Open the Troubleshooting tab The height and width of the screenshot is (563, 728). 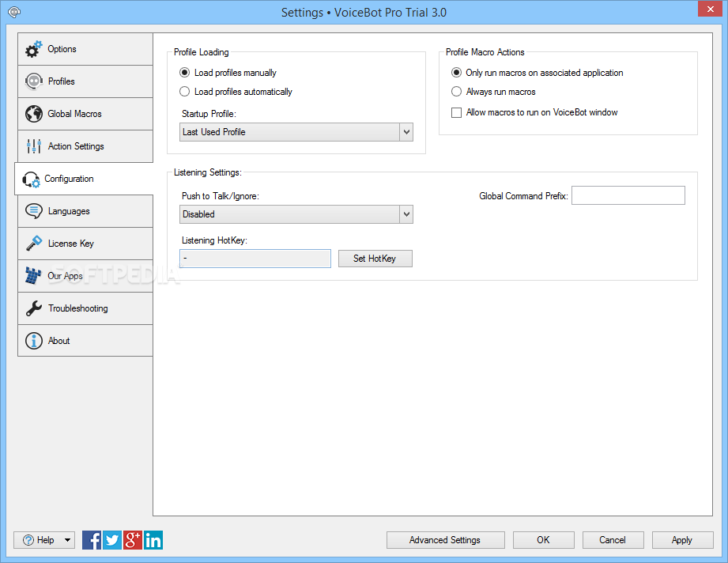[85, 309]
